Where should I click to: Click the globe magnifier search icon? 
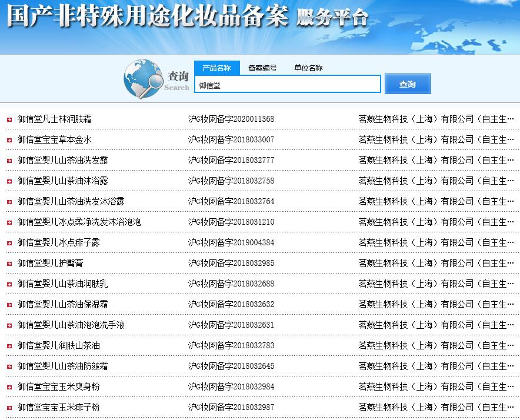(x=144, y=79)
